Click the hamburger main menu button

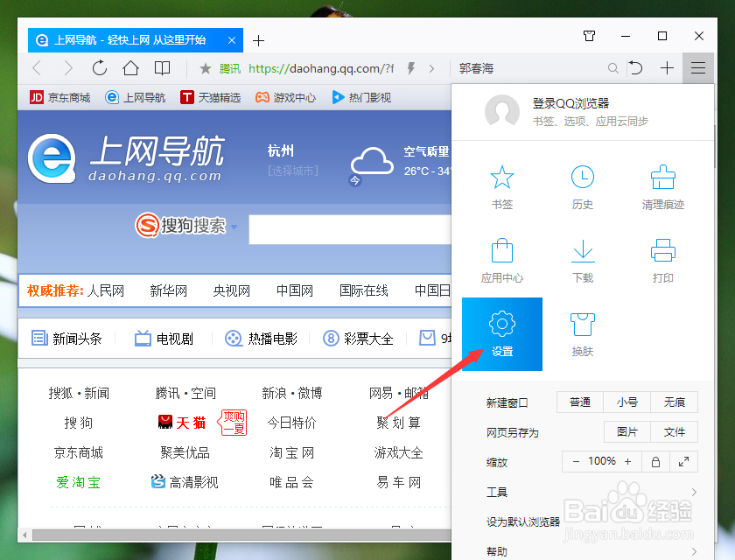tap(698, 68)
